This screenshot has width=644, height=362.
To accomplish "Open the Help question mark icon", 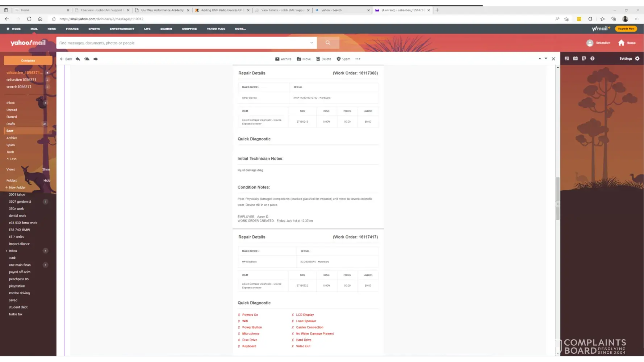I will pyautogui.click(x=593, y=58).
